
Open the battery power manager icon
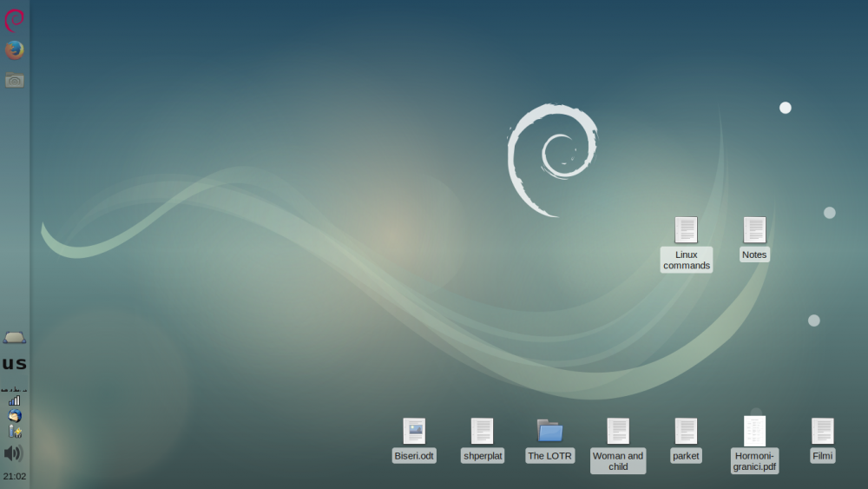pos(15,432)
